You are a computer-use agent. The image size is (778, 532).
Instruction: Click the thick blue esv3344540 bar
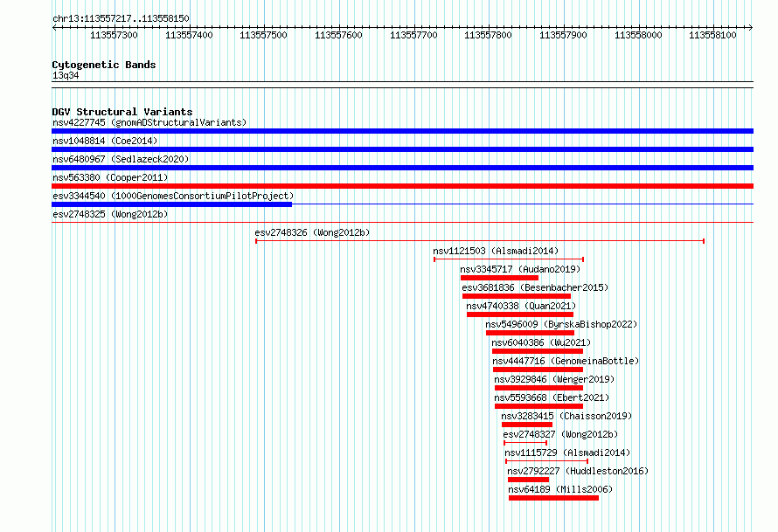(171, 204)
